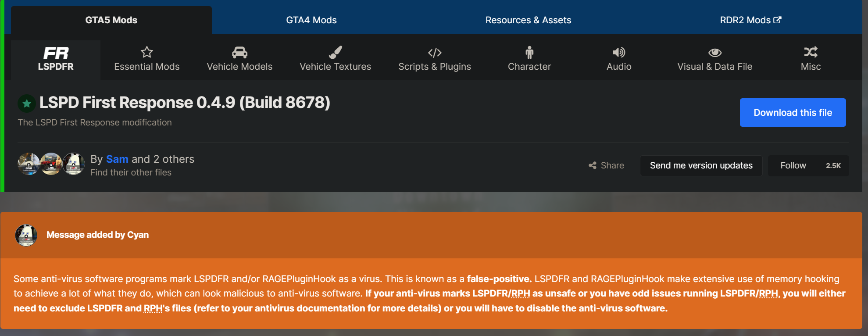
Task: Click the Audio speaker icon
Action: point(619,52)
